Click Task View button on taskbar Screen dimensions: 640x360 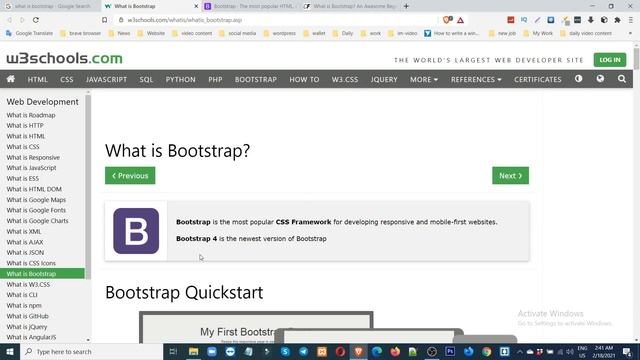click(x=173, y=351)
